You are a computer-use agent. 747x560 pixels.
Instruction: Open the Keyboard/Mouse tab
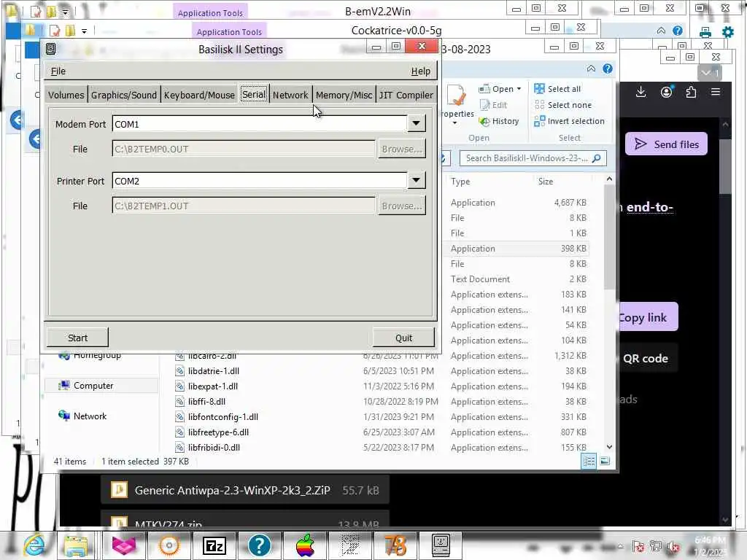pos(199,95)
